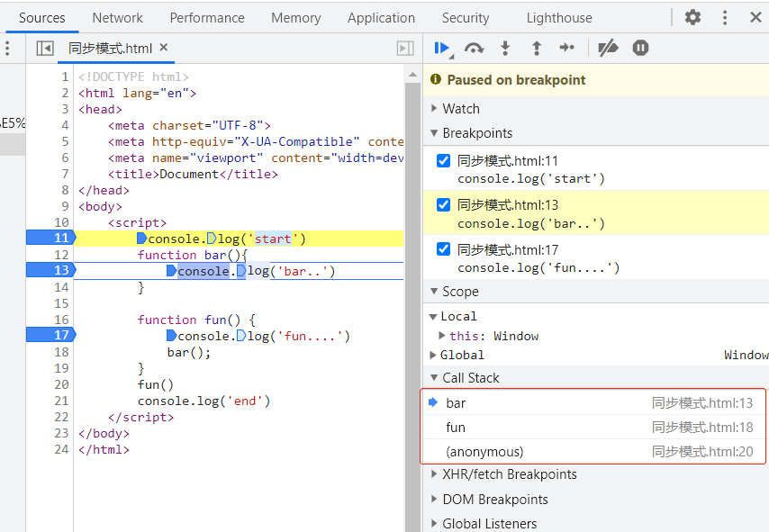Close the 同步模式.html file tab
This screenshot has width=769, height=532.
(x=164, y=47)
